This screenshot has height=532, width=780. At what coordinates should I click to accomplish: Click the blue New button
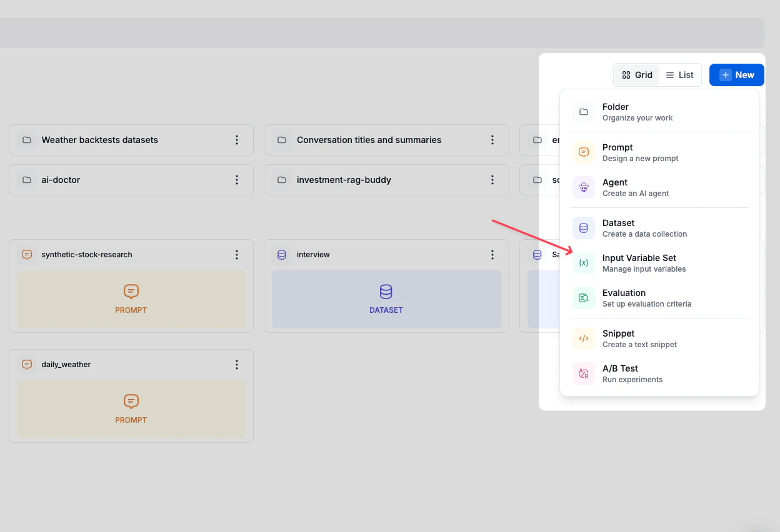point(736,74)
